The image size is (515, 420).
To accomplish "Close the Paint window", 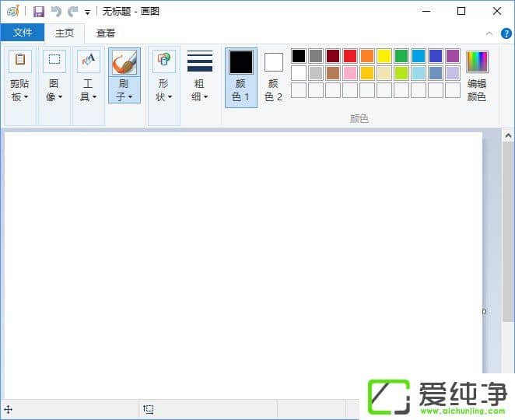I will 497,11.
